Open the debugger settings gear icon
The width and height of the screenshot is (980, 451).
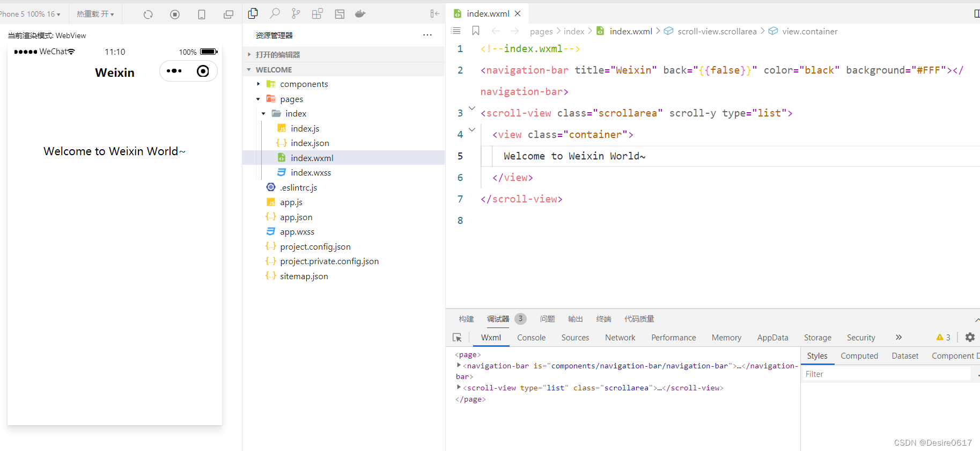(x=970, y=337)
